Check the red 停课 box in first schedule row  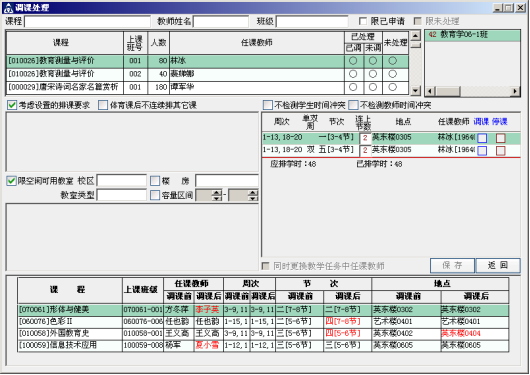tap(501, 138)
